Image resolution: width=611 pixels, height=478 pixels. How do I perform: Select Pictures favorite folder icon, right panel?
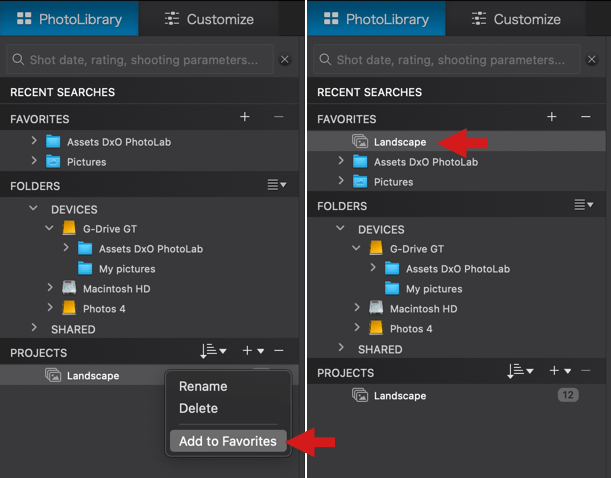[360, 181]
